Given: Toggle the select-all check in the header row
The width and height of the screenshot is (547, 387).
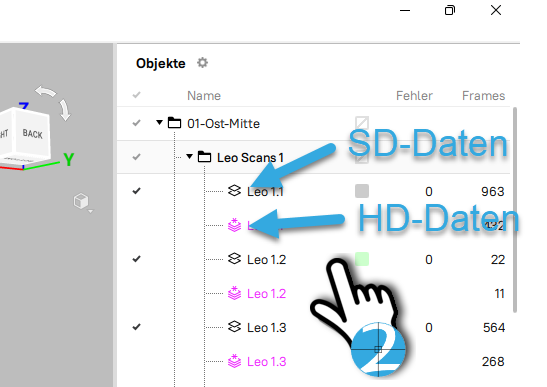Looking at the screenshot, I should click(136, 95).
